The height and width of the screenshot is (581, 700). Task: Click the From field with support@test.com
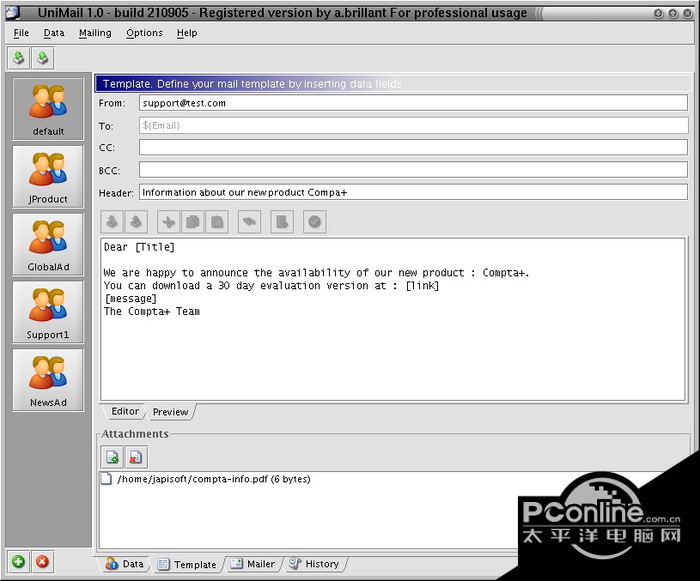pos(413,103)
